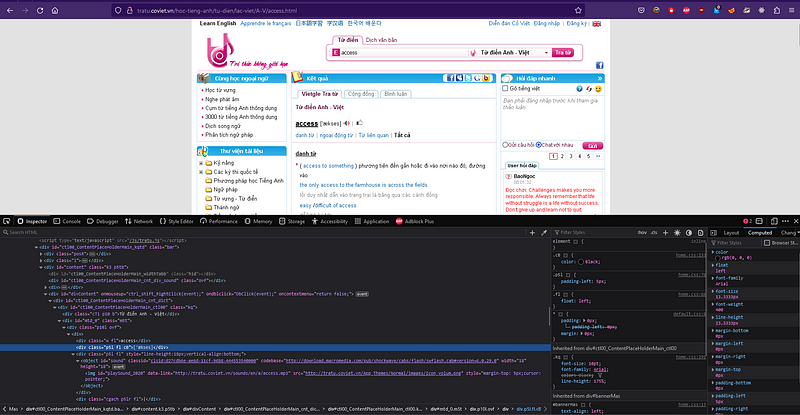Open the Network tab
This screenshot has height=415, width=800.
click(139, 221)
